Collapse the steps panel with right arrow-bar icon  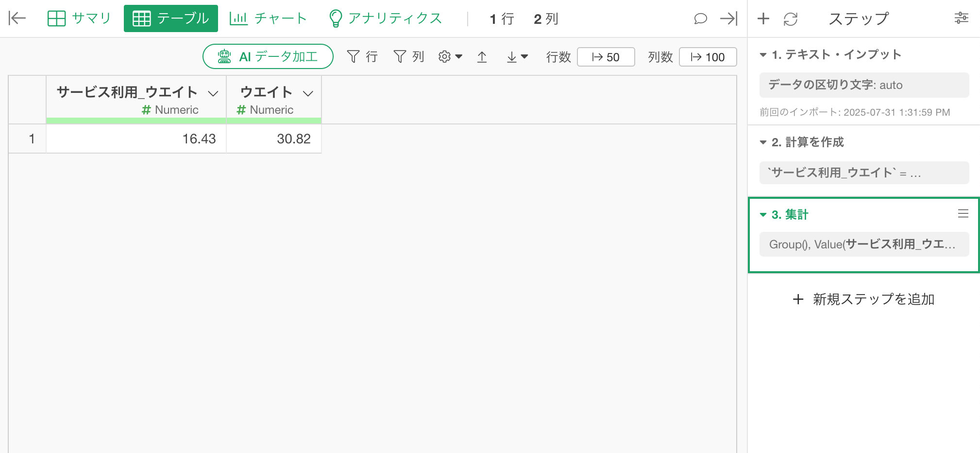729,18
